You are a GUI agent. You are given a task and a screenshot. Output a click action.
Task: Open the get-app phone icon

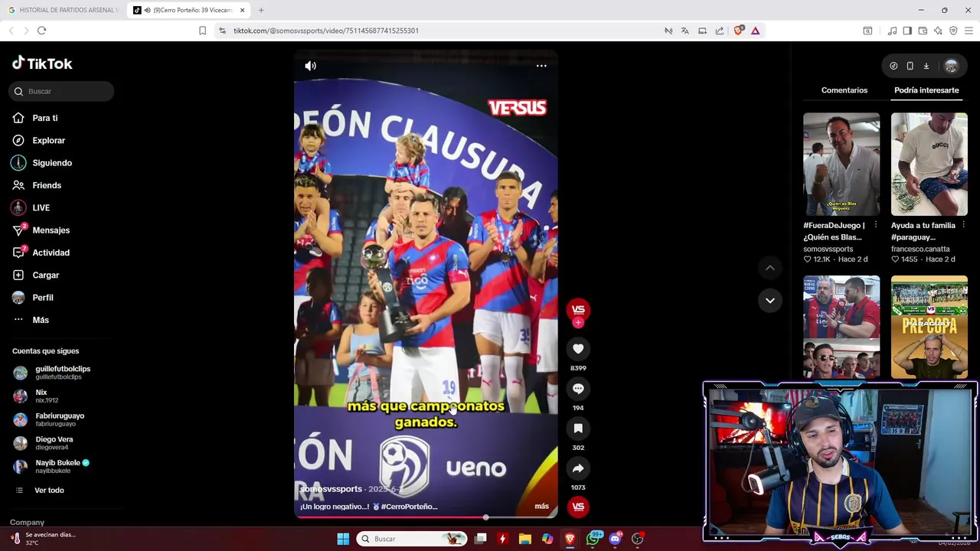[910, 66]
